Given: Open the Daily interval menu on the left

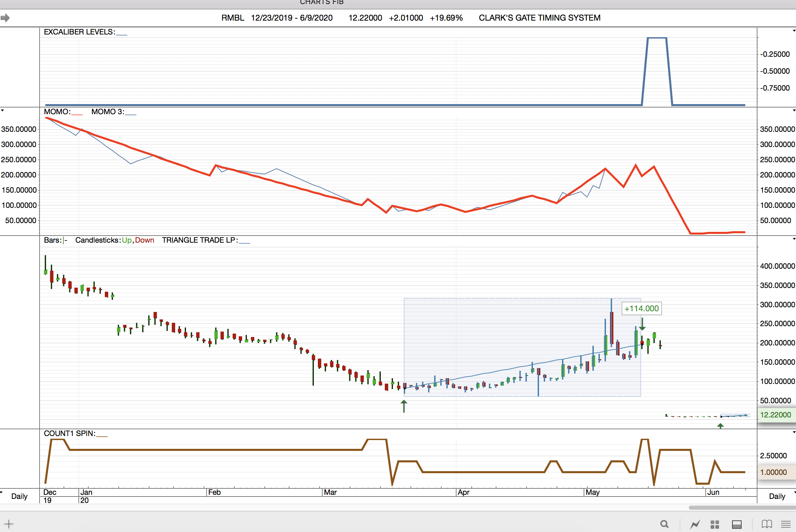Looking at the screenshot, I should 19,496.
